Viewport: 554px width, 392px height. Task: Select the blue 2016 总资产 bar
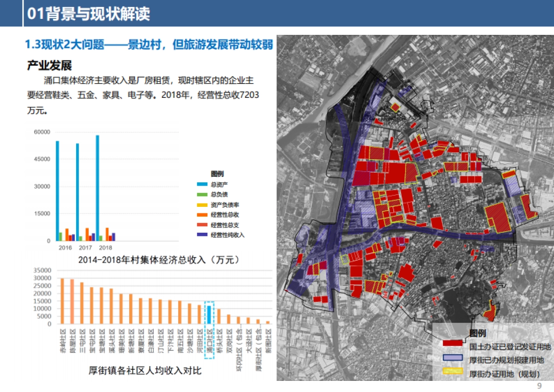58,191
